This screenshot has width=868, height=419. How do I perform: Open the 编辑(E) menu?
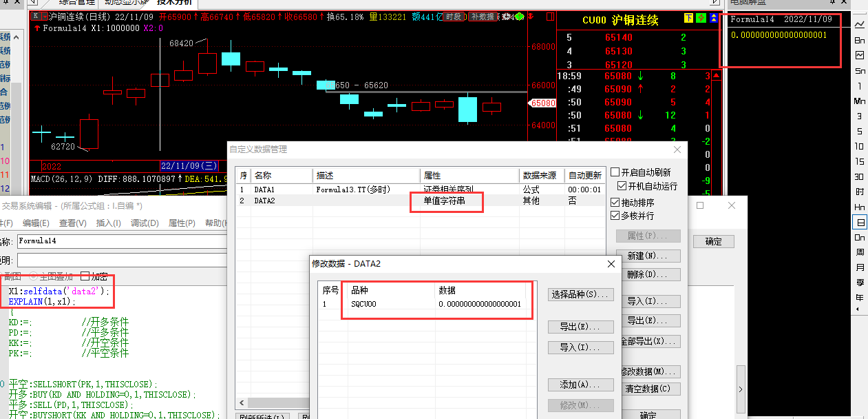point(35,223)
